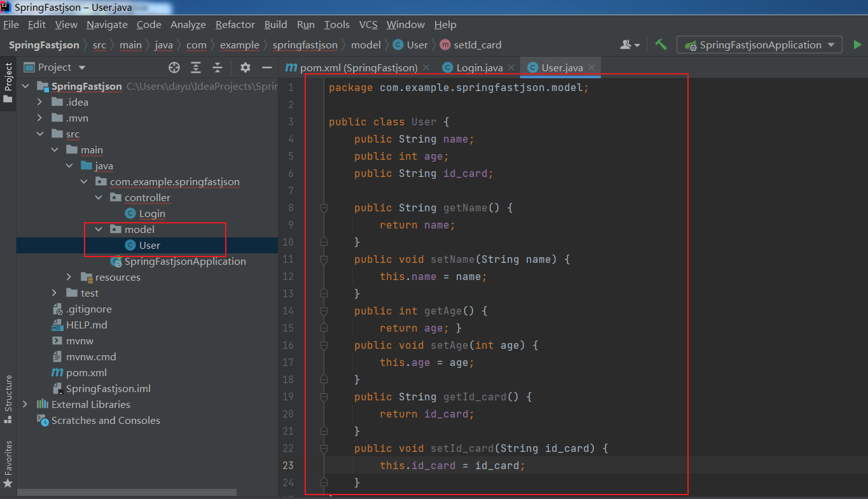Viewport: 868px width, 499px height.
Task: Place cursor on 'public class User' line
Action: point(389,122)
